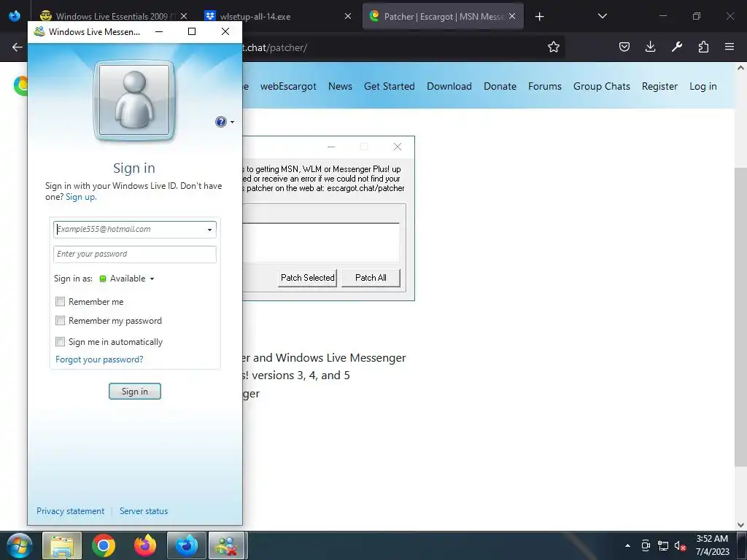Bookmark this page with the star icon
This screenshot has width=747, height=560.
(x=553, y=47)
